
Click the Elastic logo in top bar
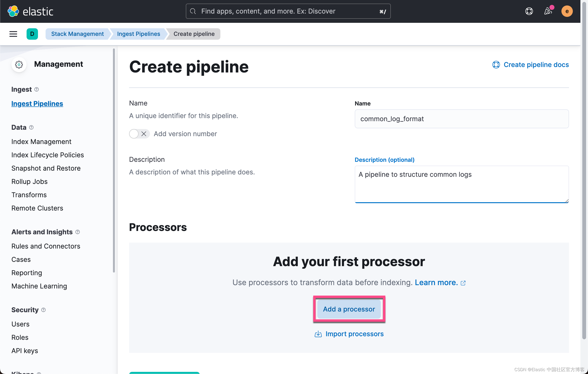(x=31, y=11)
